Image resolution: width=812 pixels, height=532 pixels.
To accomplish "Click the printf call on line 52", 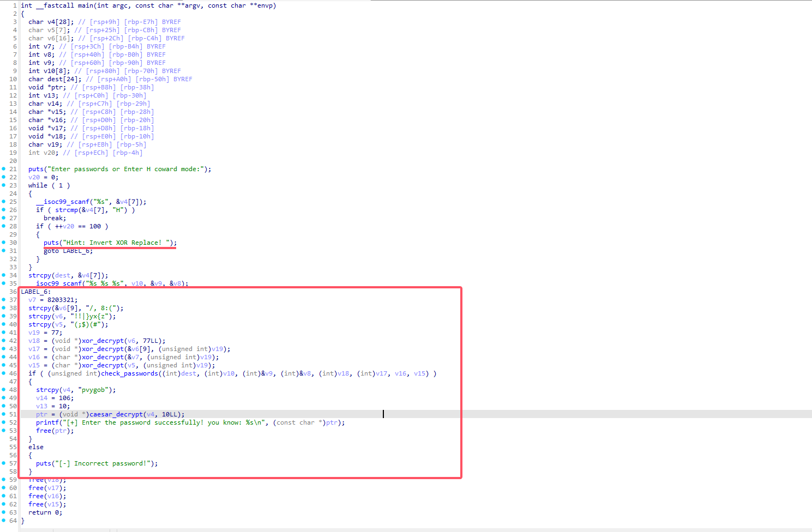I will tap(47, 422).
